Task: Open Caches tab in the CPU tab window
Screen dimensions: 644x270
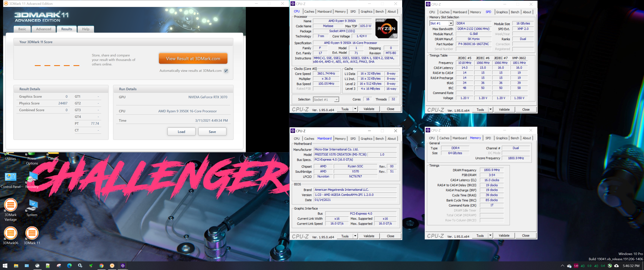Action: 309,11
